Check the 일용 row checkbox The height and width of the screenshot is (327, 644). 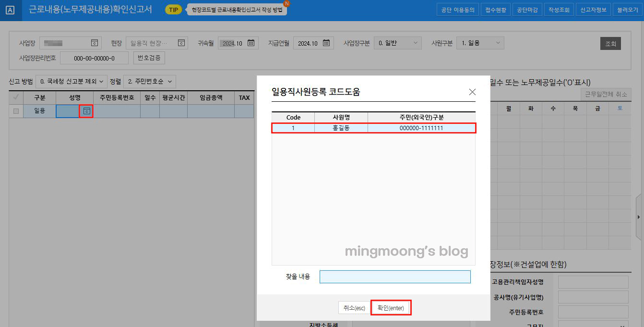15,111
